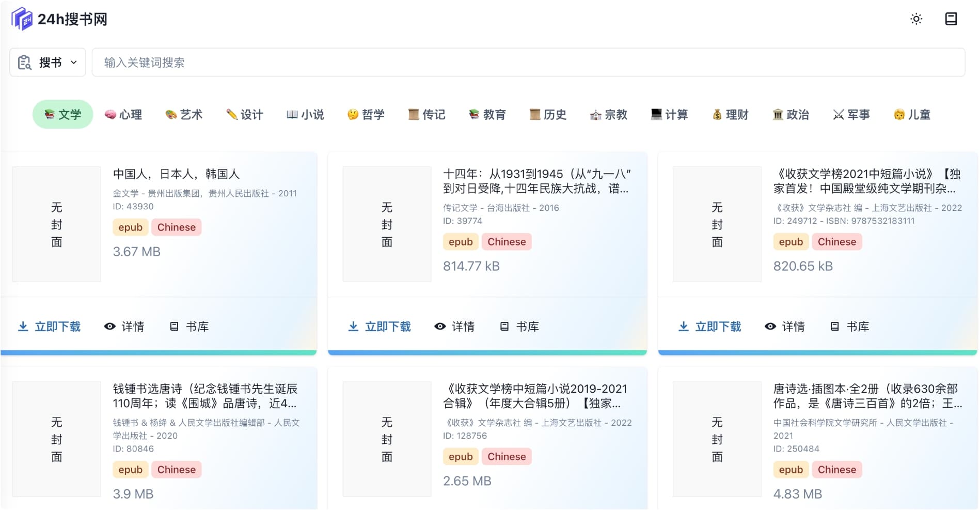Click the epub tag on 钱锺书选唐诗

130,470
